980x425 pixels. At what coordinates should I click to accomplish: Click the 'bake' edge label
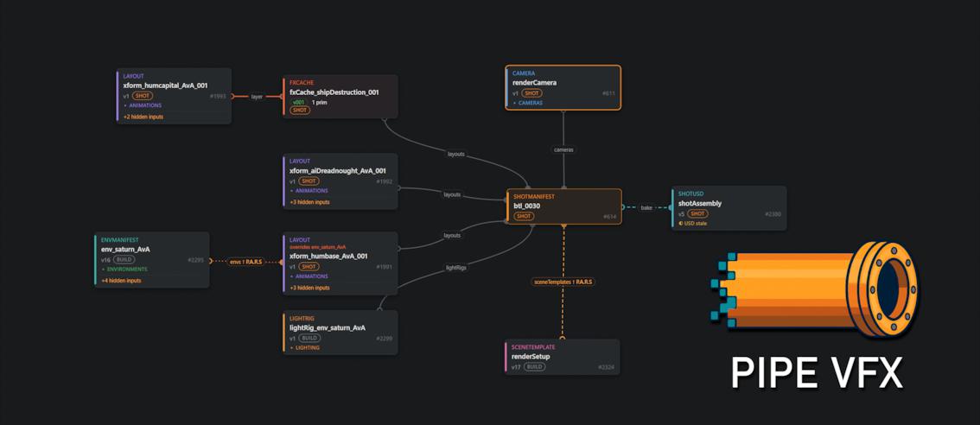pyautogui.click(x=646, y=206)
